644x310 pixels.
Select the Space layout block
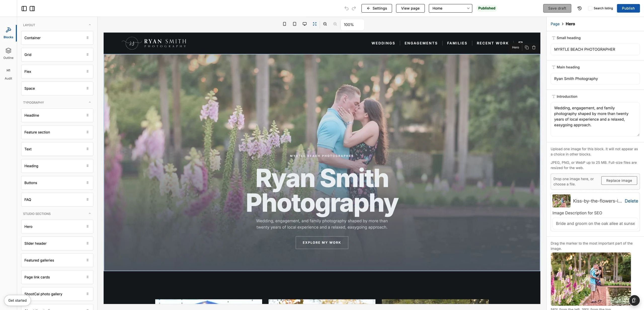(x=57, y=88)
